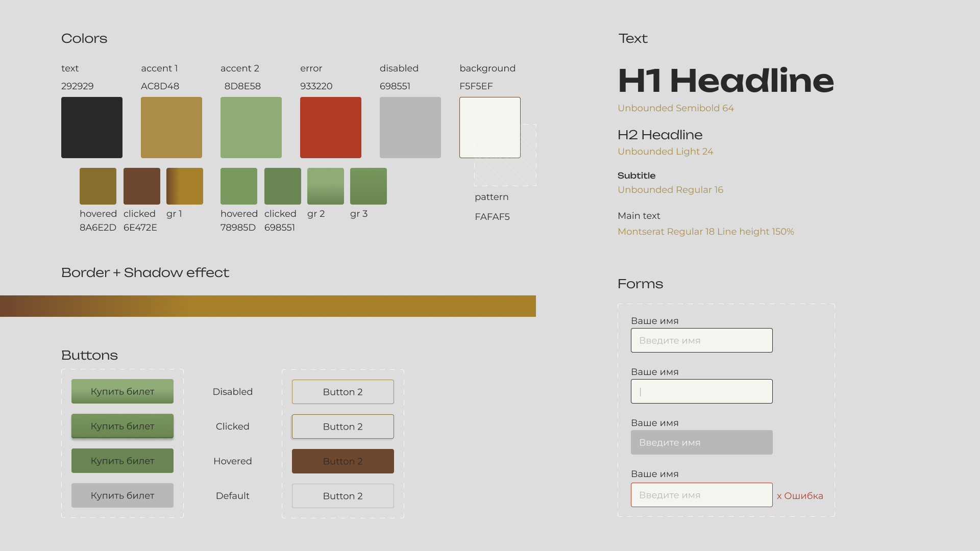Select the text color swatch 292929

click(91, 127)
